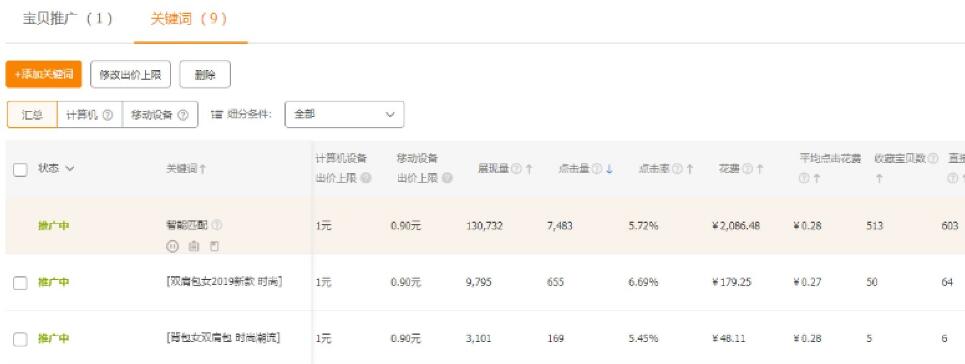Click the pause icon under 智能匹配
This screenshot has width=965, height=364.
click(x=172, y=246)
